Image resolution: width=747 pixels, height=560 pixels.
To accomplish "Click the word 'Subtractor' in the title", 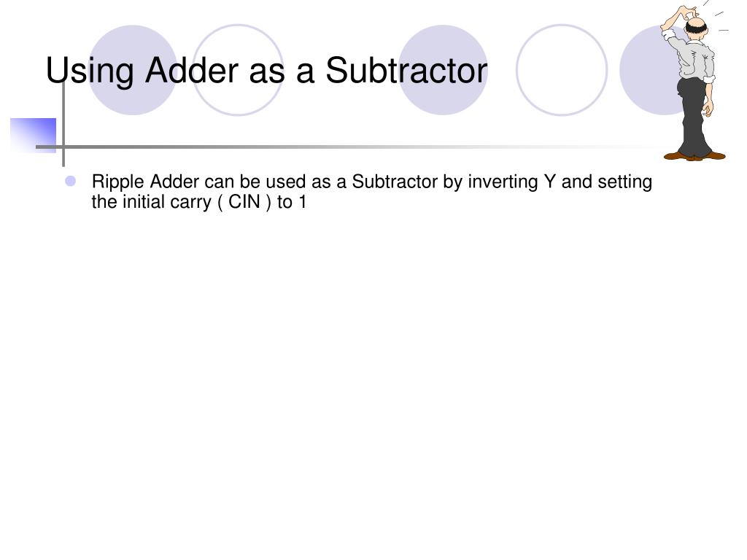I will coord(406,71).
